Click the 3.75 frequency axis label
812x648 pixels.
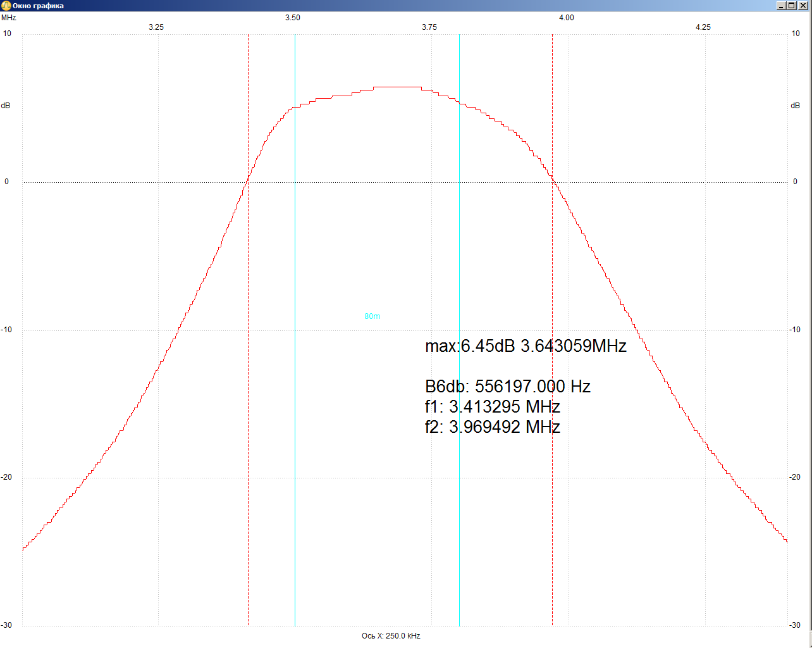429,27
